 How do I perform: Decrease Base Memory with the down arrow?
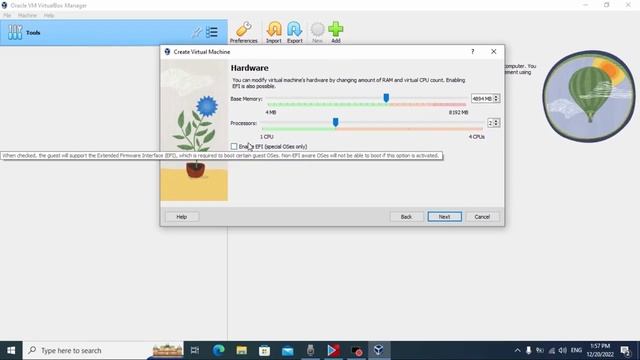pyautogui.click(x=496, y=100)
